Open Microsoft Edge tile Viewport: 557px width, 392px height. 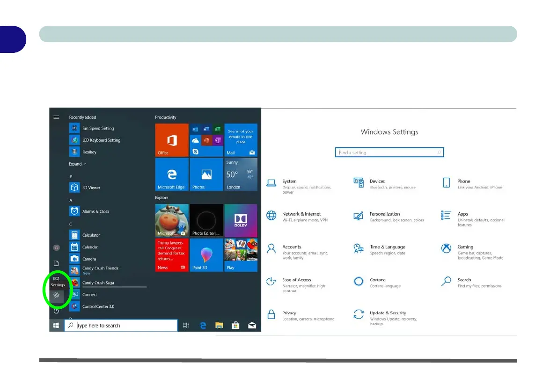172,174
